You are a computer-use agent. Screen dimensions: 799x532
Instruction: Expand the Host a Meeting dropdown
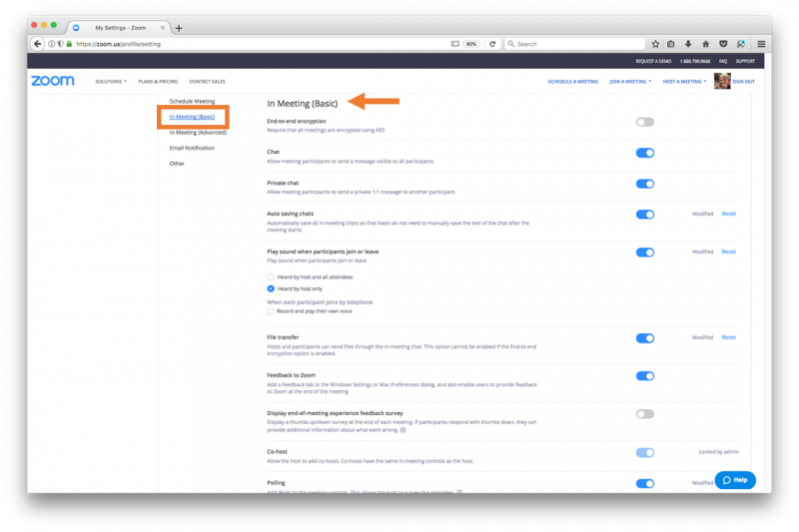pyautogui.click(x=684, y=82)
